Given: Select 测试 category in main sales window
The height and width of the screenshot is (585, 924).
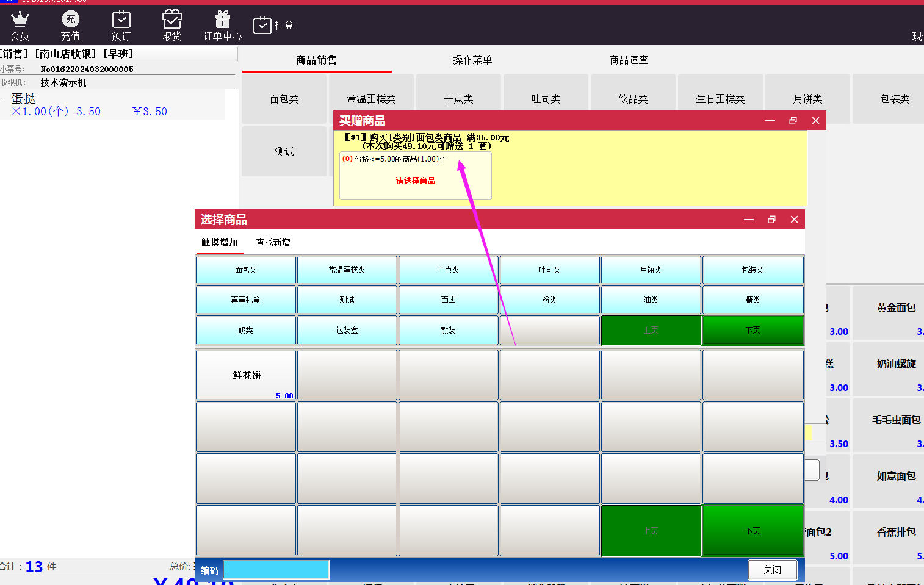Looking at the screenshot, I should 284,151.
